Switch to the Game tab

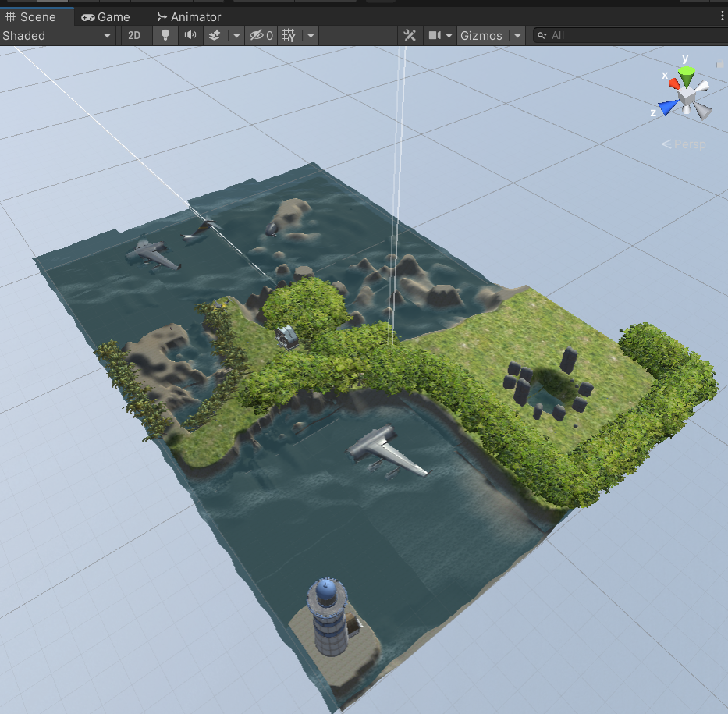(105, 17)
